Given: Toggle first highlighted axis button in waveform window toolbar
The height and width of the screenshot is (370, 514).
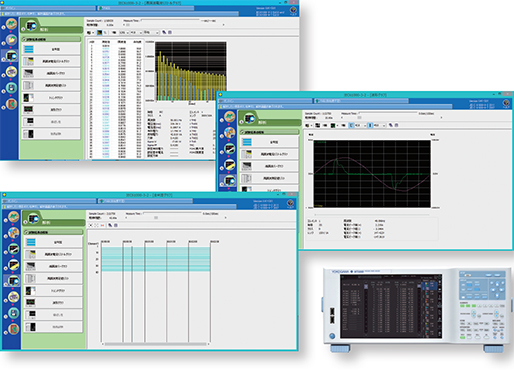Looking at the screenshot, I should click(351, 125).
